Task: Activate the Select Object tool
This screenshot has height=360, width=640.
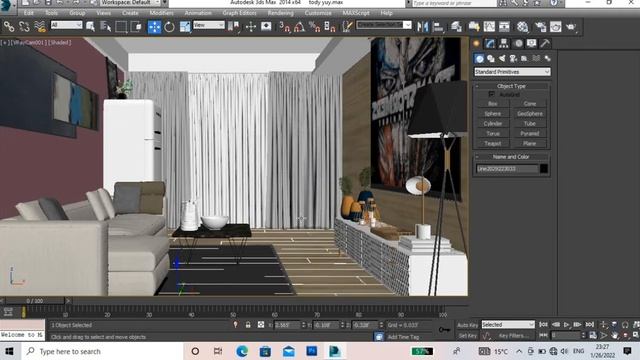Action: pos(91,27)
